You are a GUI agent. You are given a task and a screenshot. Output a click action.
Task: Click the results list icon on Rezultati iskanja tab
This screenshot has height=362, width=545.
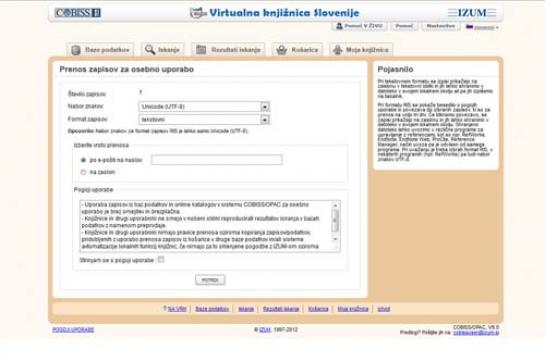pos(201,50)
